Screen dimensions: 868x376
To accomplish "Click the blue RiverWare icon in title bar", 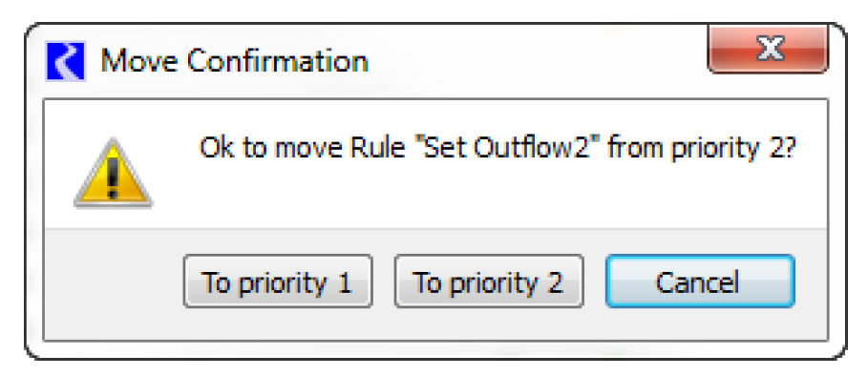I will (x=65, y=61).
